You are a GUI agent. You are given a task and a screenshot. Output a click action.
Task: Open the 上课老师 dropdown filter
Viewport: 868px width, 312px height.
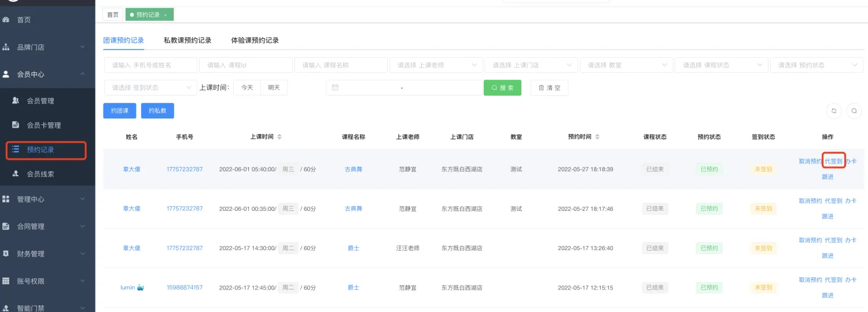436,65
